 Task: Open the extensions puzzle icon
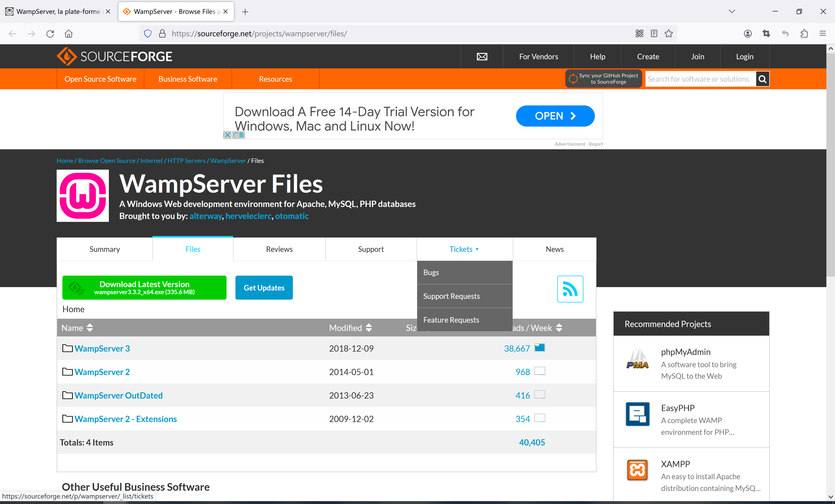pos(804,34)
